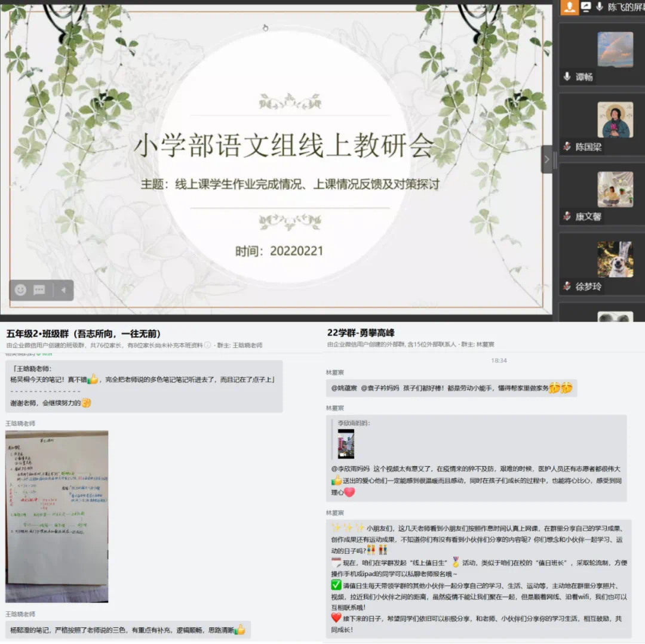The height and width of the screenshot is (644, 645).
Task: Click the participant name 陈国梁
Action: (588, 147)
